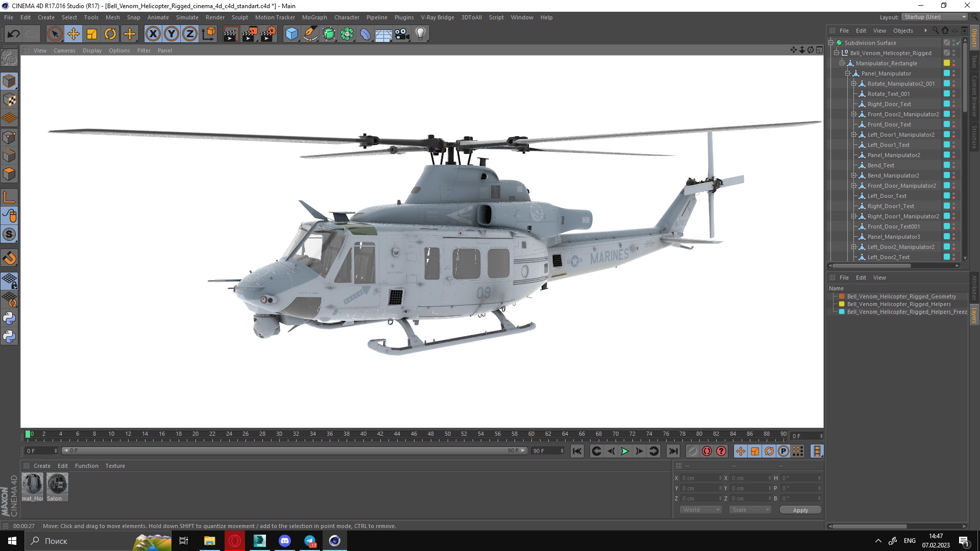Open the MoGraph menu

tap(314, 17)
